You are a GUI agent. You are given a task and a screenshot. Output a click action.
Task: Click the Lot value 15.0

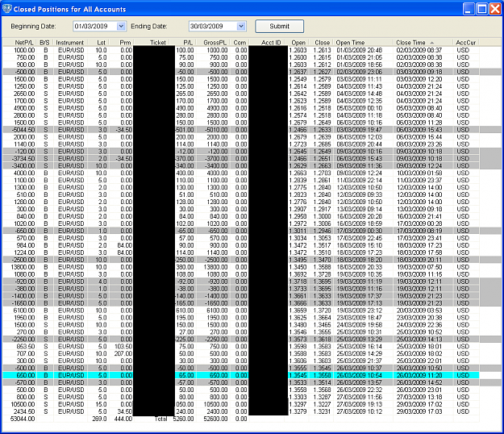[101, 404]
